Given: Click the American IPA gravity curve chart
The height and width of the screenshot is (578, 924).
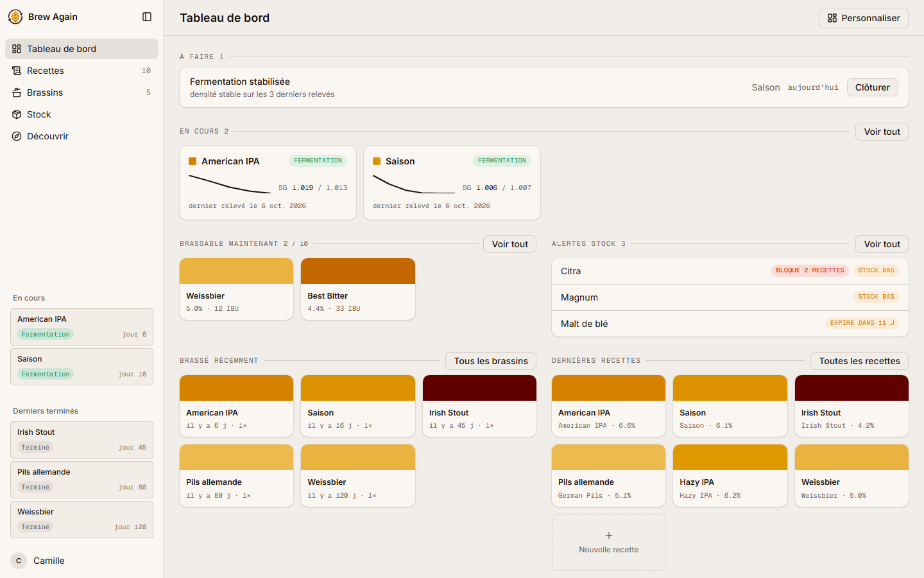Looking at the screenshot, I should tap(230, 184).
